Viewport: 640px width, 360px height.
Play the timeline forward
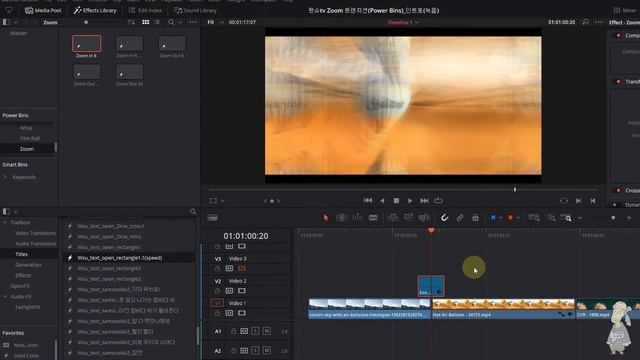[x=410, y=200]
